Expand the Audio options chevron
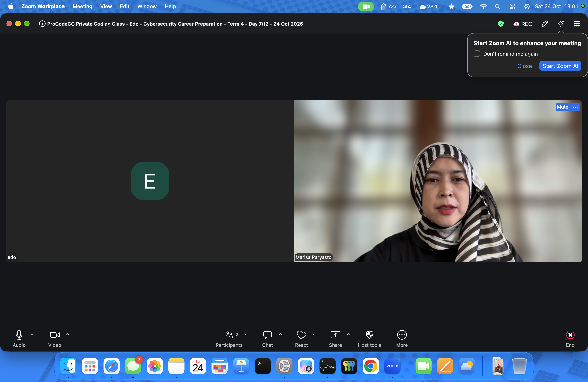 tap(32, 335)
